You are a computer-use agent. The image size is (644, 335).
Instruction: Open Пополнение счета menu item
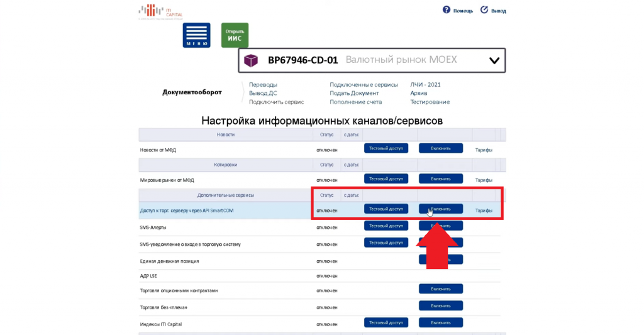356,102
